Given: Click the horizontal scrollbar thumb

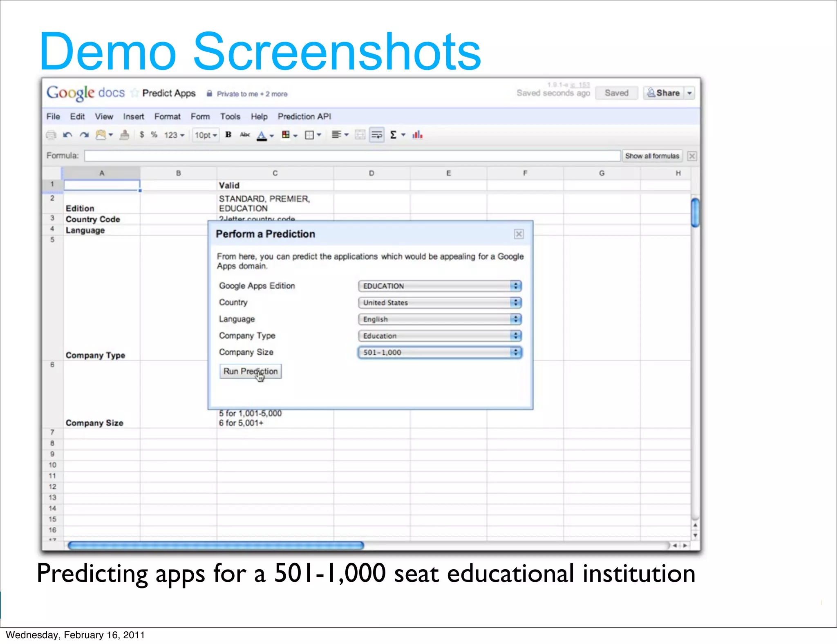Looking at the screenshot, I should pos(216,546).
